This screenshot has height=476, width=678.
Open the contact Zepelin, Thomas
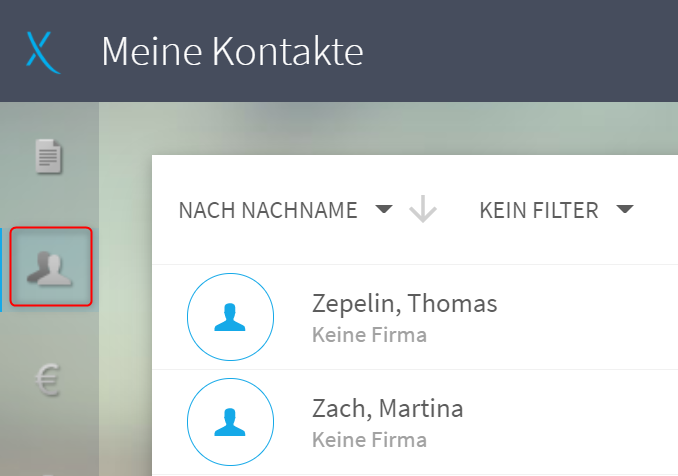click(405, 303)
